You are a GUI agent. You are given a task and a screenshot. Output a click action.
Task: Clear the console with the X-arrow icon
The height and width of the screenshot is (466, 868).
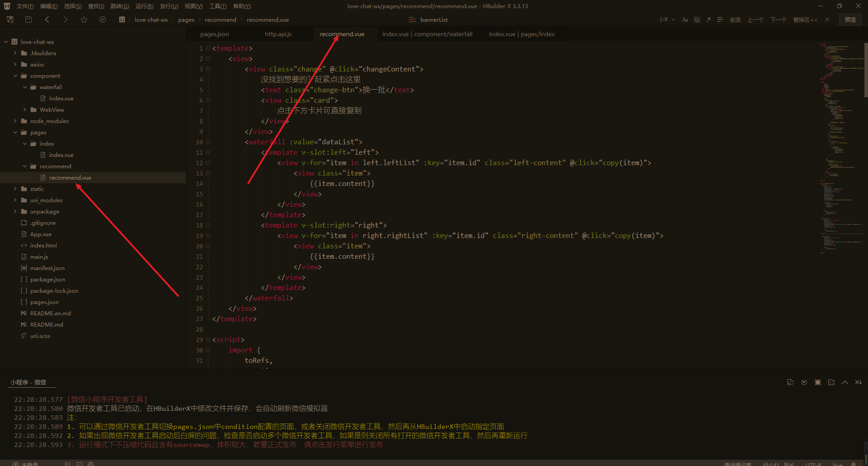[x=859, y=382]
